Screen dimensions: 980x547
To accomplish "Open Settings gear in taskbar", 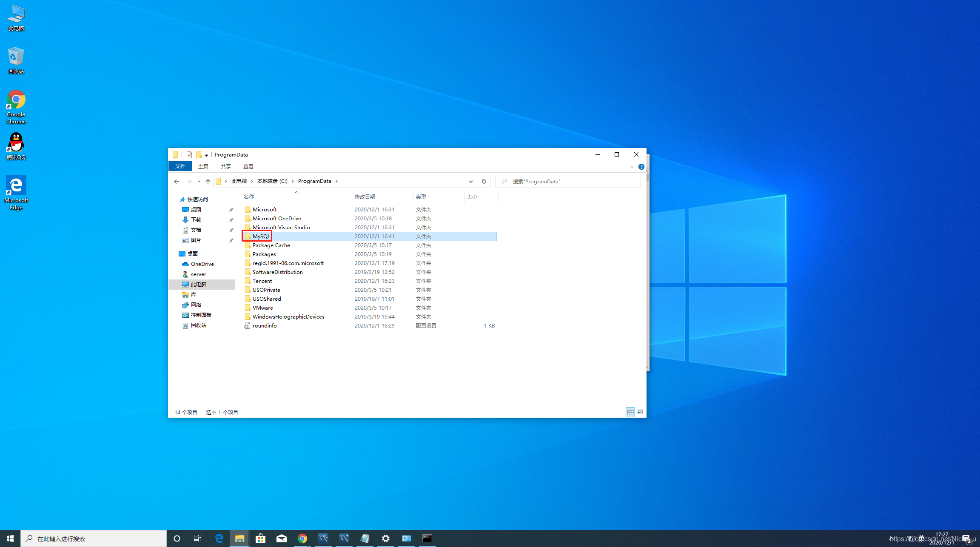I will pos(385,538).
